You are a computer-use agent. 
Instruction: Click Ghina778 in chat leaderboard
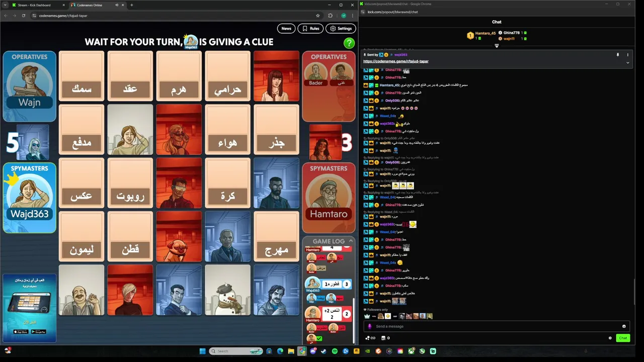tap(512, 33)
